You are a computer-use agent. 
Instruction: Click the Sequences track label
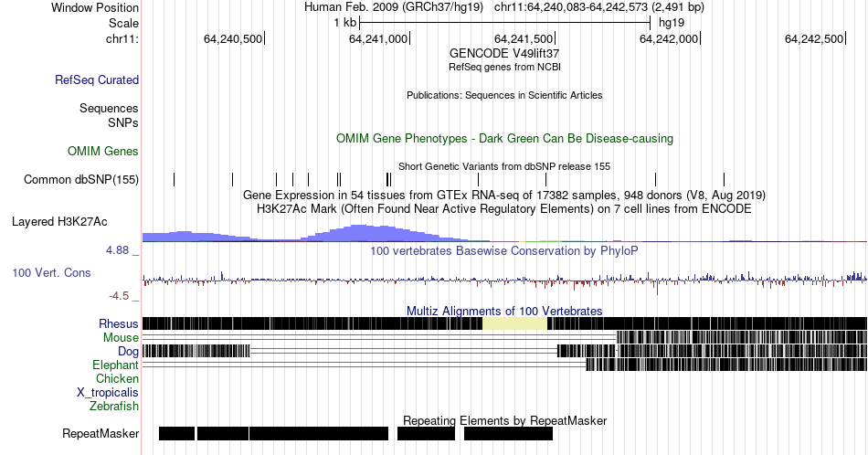click(109, 108)
